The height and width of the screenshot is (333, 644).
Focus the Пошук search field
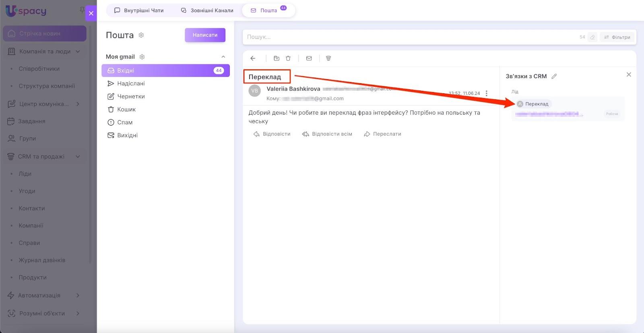pos(411,37)
